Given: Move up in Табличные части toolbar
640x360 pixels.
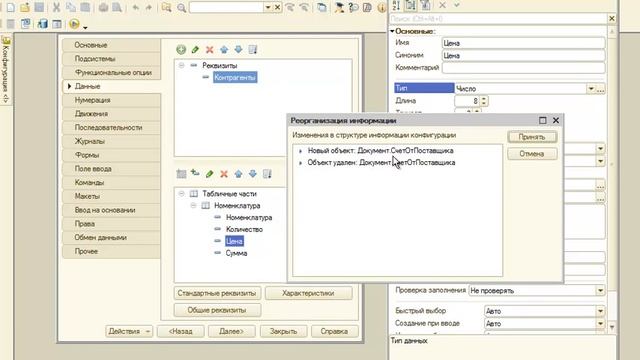Looking at the screenshot, I should click(x=238, y=174).
